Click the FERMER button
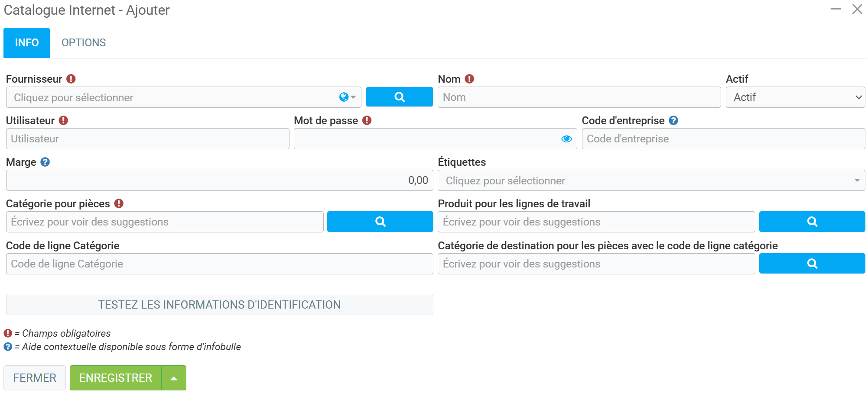 point(35,378)
